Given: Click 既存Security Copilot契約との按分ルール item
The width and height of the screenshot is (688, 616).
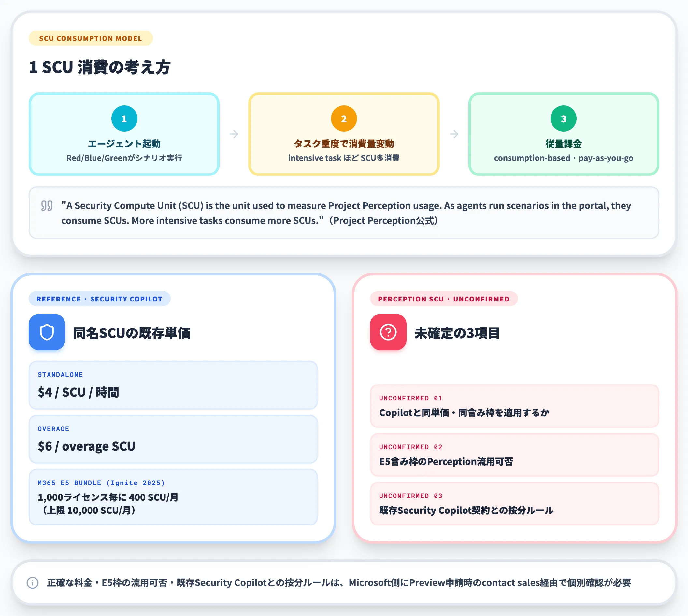Looking at the screenshot, I should pyautogui.click(x=466, y=511).
